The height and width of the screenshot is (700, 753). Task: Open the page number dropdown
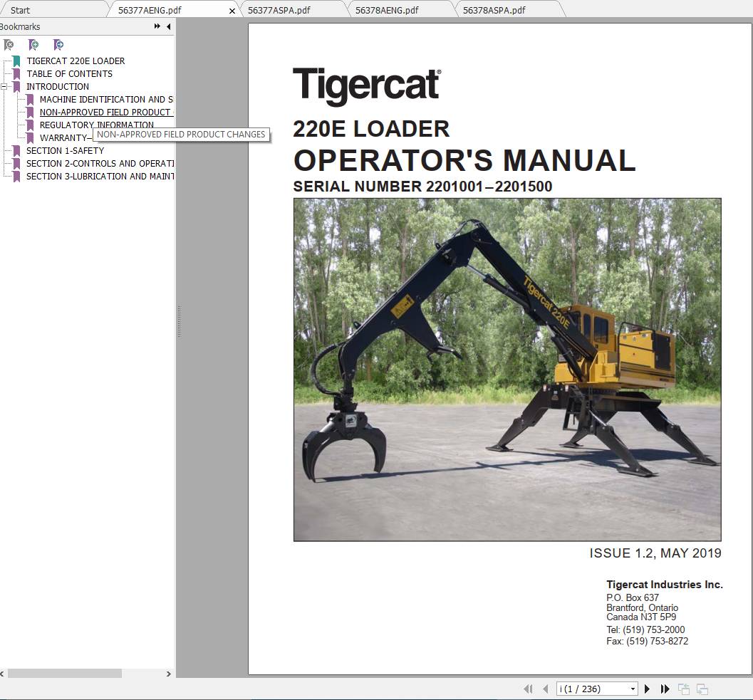pyautogui.click(x=633, y=689)
